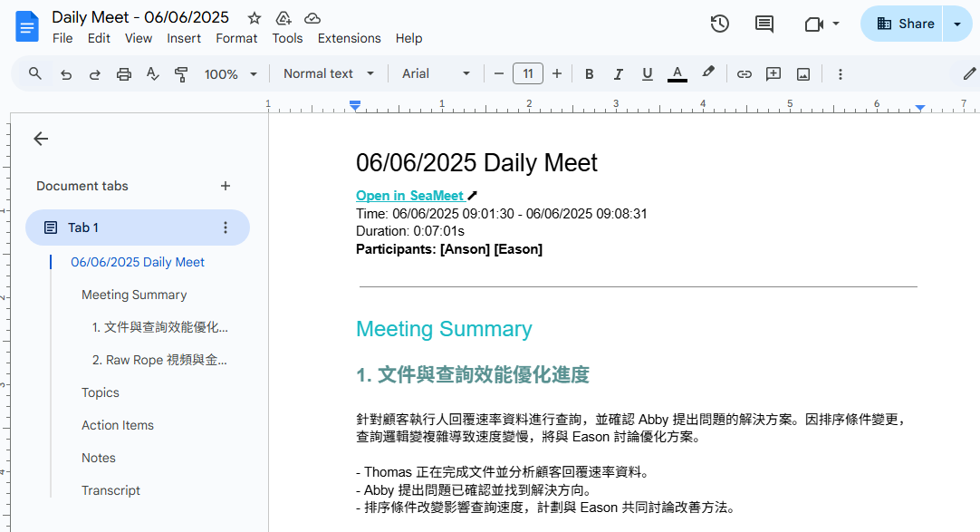Open version history
This screenshot has height=532, width=980.
point(719,24)
